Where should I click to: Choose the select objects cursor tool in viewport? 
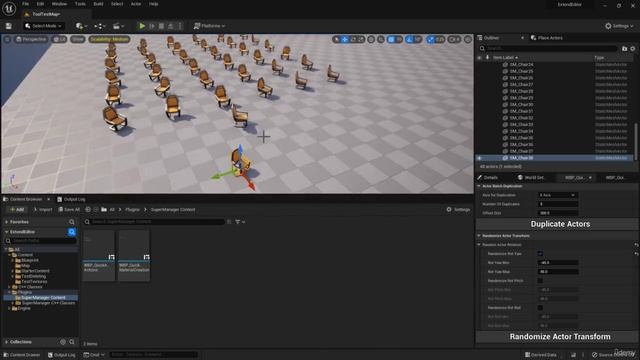336,40
